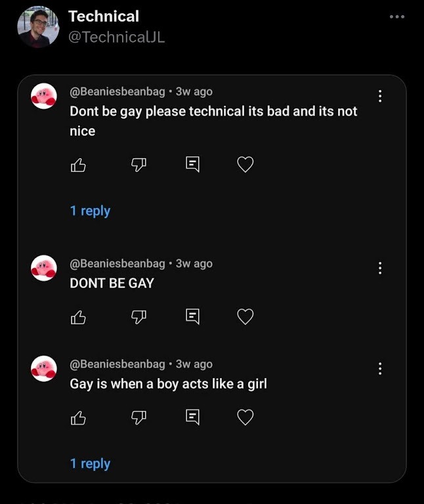424x504 pixels.
Task: Open options menu for "DONT BE GAY" comment
Action: point(379,268)
